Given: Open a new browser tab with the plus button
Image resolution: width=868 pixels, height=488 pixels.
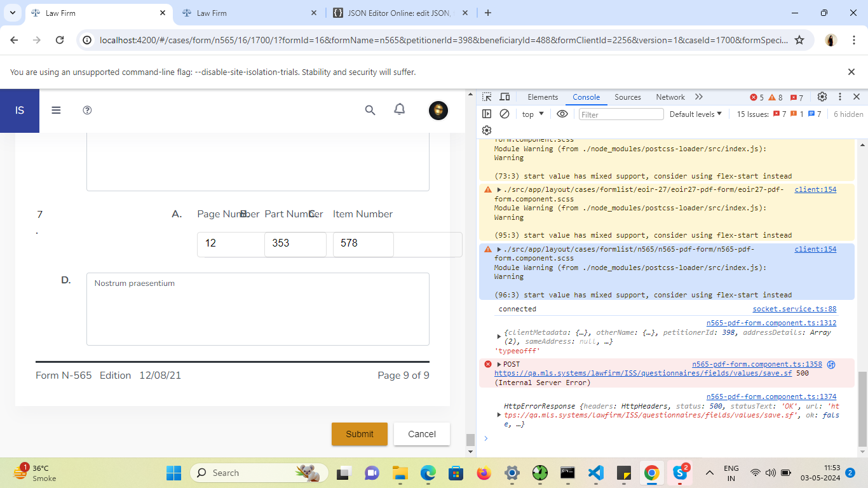Looking at the screenshot, I should (x=488, y=13).
